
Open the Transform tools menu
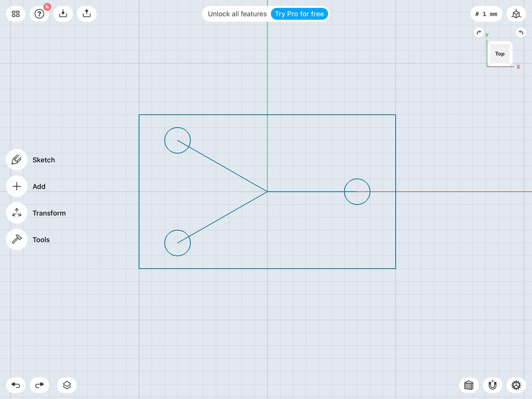pyautogui.click(x=17, y=213)
